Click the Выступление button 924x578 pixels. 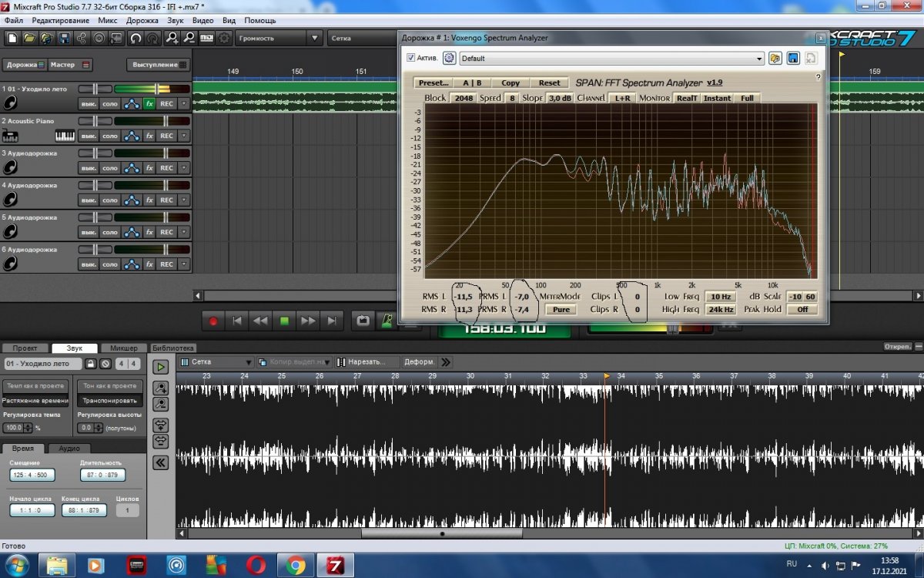tap(157, 65)
